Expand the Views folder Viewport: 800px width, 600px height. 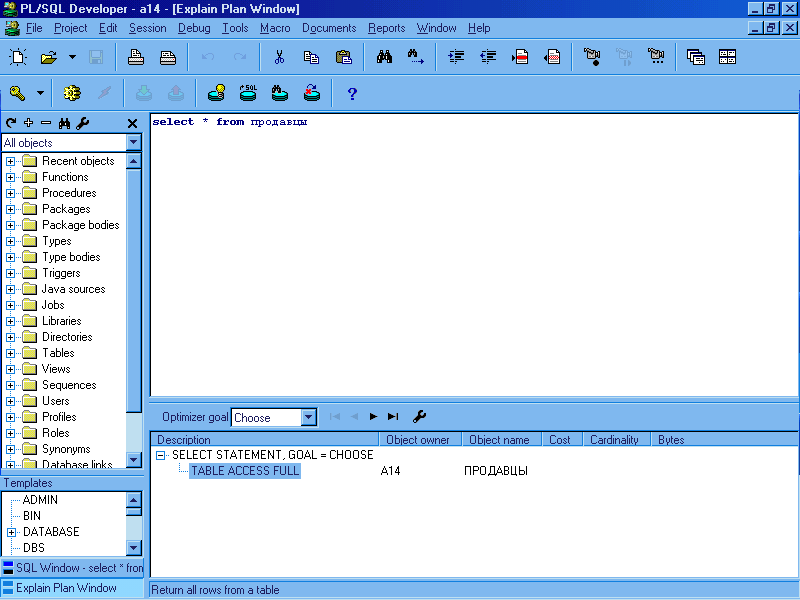(x=10, y=369)
